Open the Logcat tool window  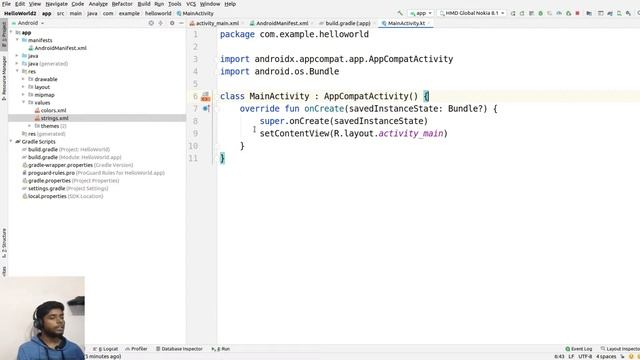[x=106, y=349]
